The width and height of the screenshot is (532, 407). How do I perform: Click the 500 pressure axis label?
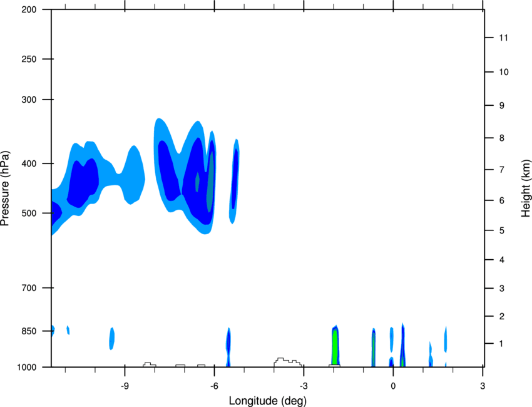pyautogui.click(x=29, y=214)
